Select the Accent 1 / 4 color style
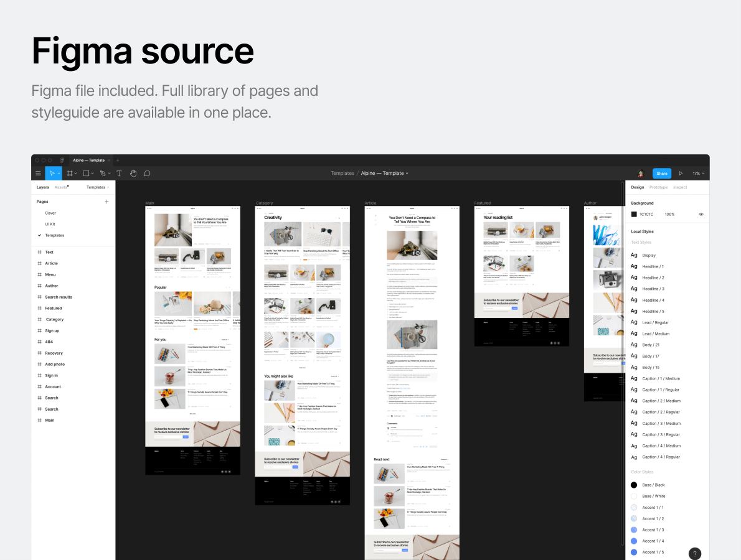Screen dimensions: 741x560 pos(648,541)
